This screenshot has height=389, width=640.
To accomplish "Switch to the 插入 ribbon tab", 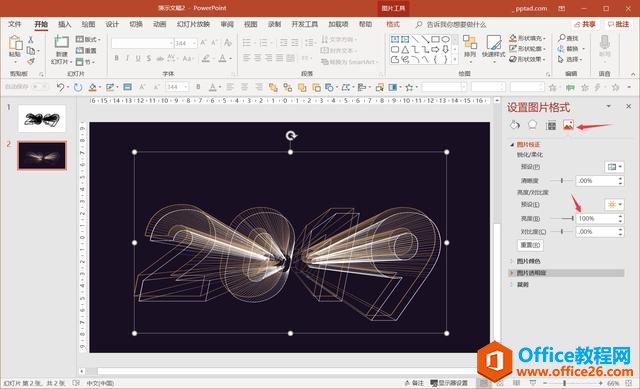I will pyautogui.click(x=64, y=24).
